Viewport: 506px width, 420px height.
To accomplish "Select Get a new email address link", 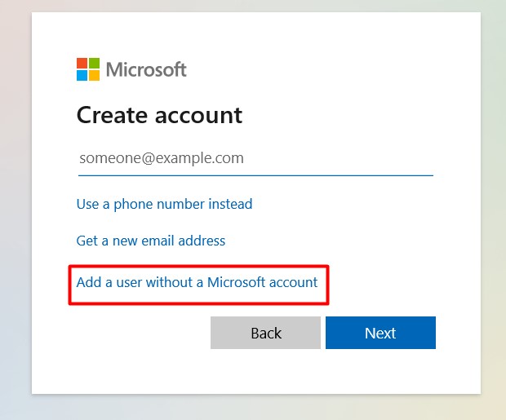I will [151, 241].
